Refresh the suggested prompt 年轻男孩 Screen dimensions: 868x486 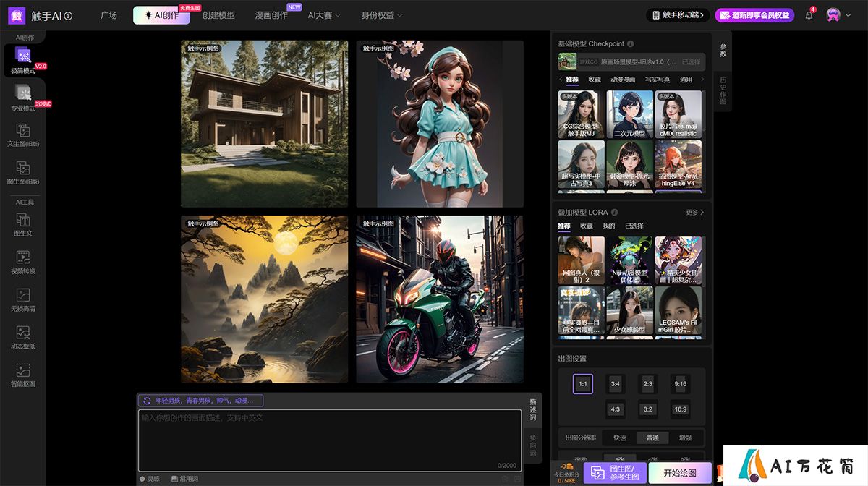click(x=147, y=400)
